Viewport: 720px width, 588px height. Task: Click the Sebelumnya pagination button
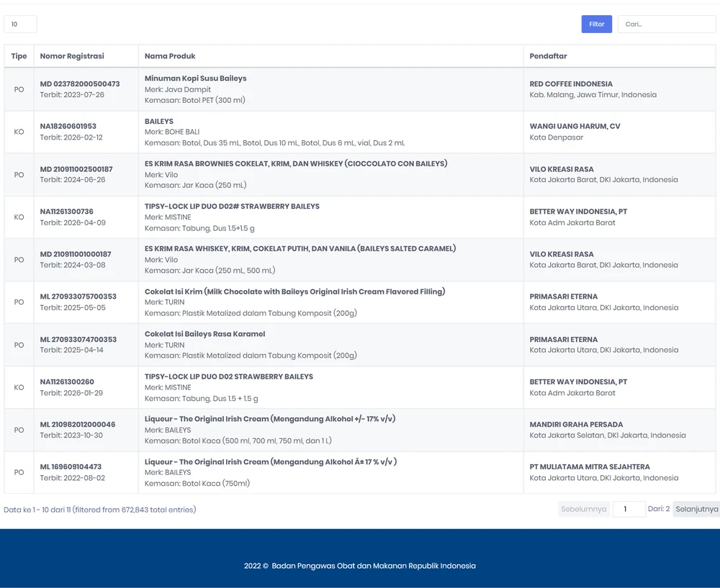click(x=584, y=509)
